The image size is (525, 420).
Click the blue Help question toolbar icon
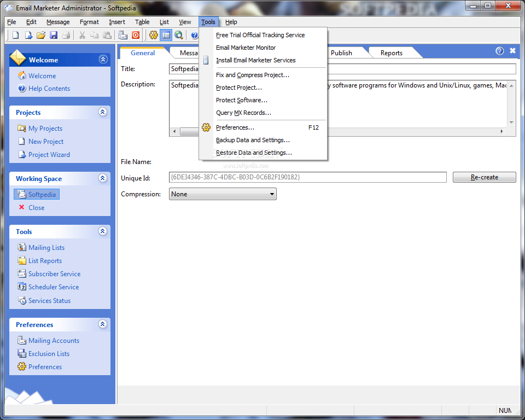click(195, 35)
